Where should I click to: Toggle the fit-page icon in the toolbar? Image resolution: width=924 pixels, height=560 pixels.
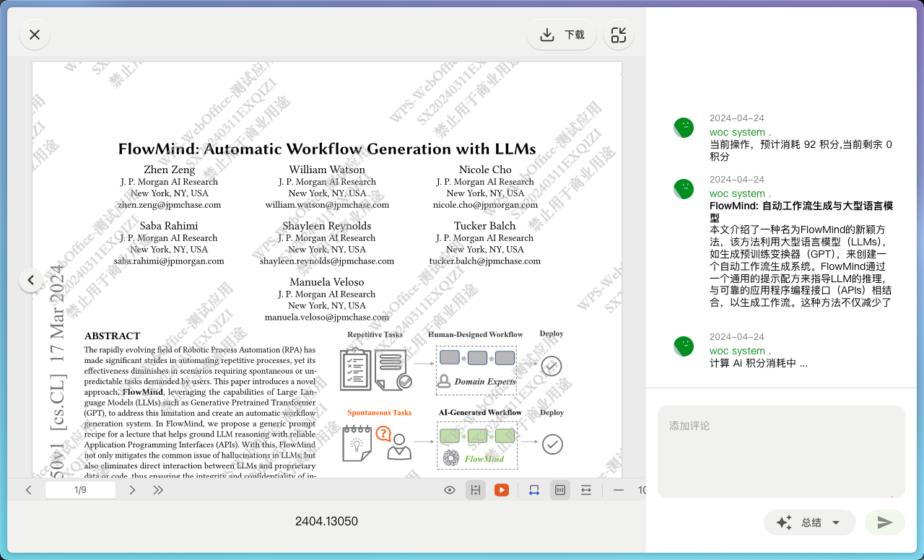[559, 490]
